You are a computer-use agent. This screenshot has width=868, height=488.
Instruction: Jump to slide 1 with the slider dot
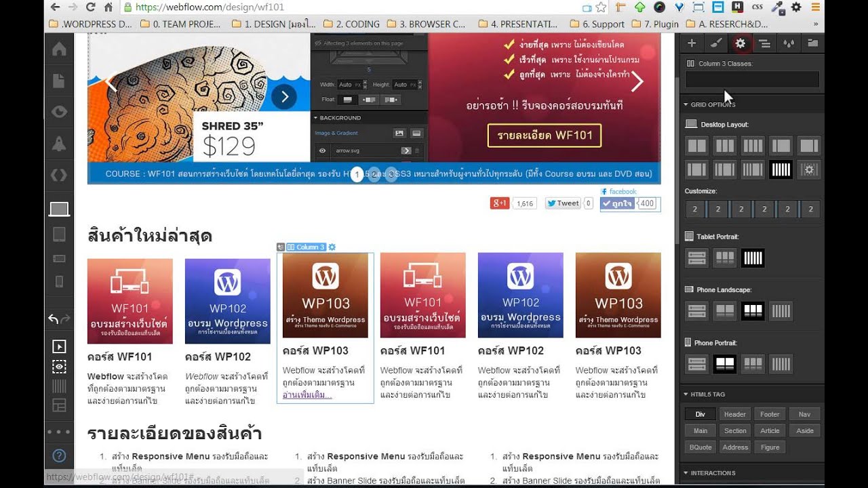357,175
